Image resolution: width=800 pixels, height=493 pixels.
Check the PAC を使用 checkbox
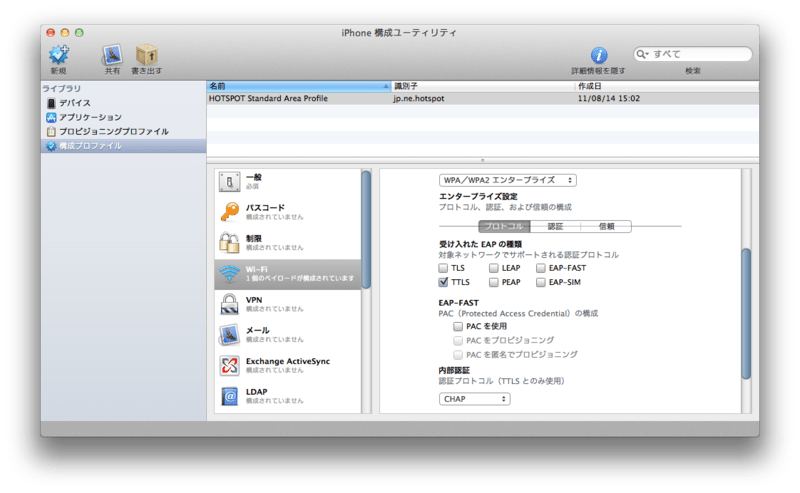pos(458,326)
